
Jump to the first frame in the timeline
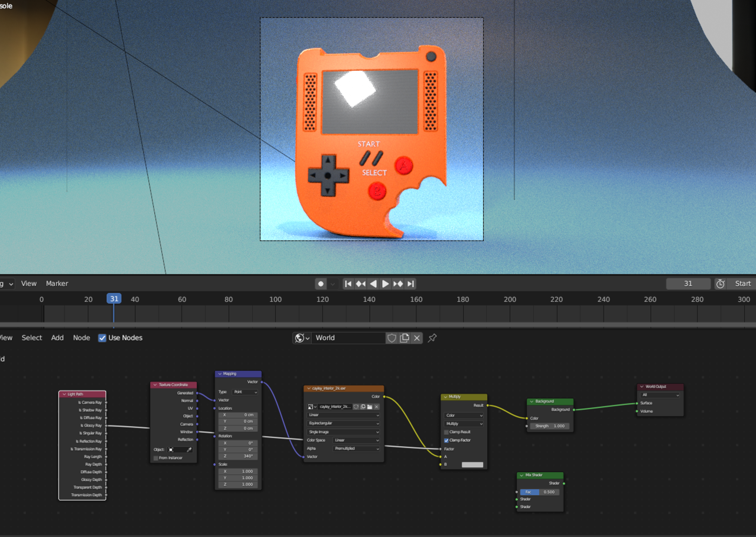tap(348, 284)
